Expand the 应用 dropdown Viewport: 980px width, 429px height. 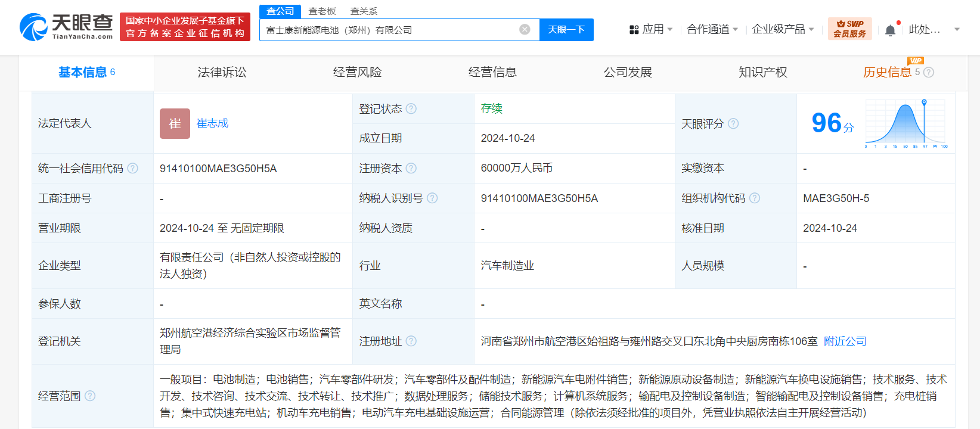pos(670,29)
